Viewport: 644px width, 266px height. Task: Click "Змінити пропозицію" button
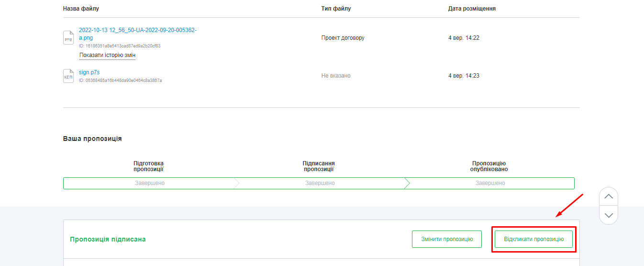coord(446,239)
